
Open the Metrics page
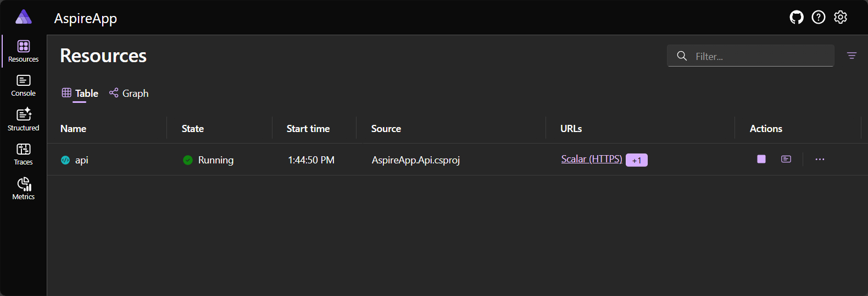(24, 189)
